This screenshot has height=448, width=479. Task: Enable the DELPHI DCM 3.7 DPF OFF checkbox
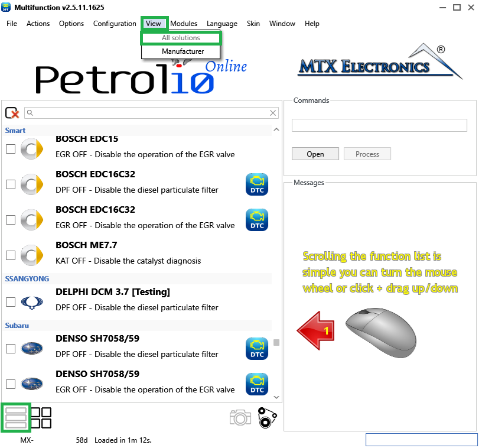point(11,302)
